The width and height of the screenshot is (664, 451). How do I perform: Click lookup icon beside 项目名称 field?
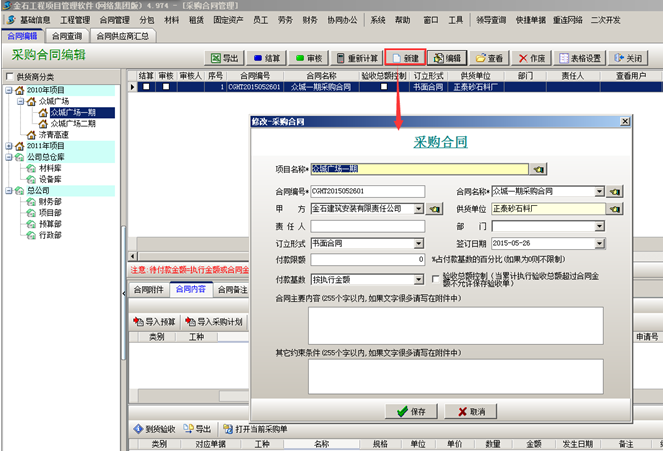click(538, 170)
